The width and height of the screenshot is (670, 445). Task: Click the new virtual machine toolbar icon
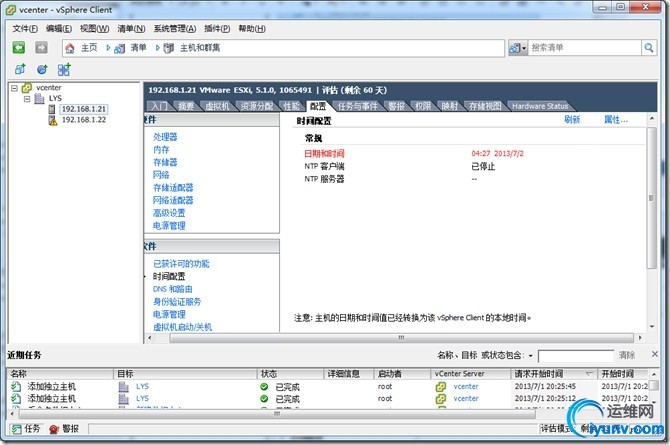tap(20, 69)
